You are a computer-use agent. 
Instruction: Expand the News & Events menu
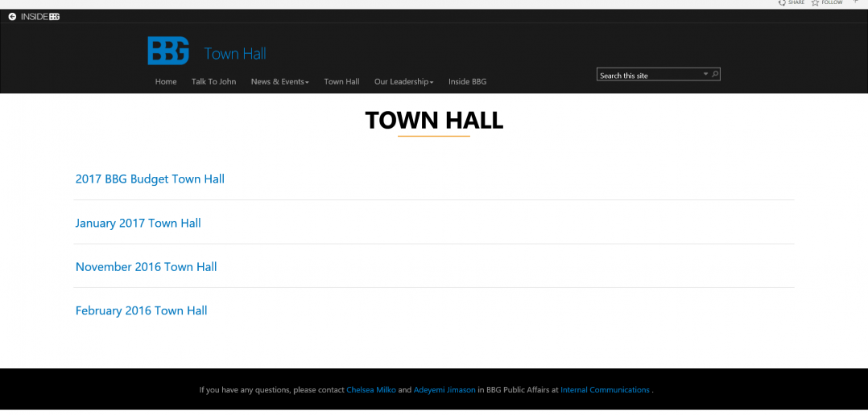279,82
